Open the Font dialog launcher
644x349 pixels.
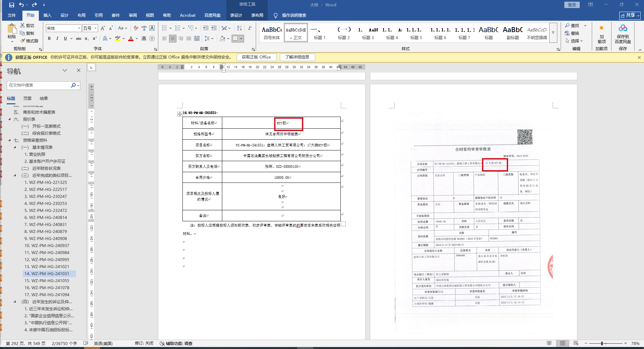click(156, 49)
